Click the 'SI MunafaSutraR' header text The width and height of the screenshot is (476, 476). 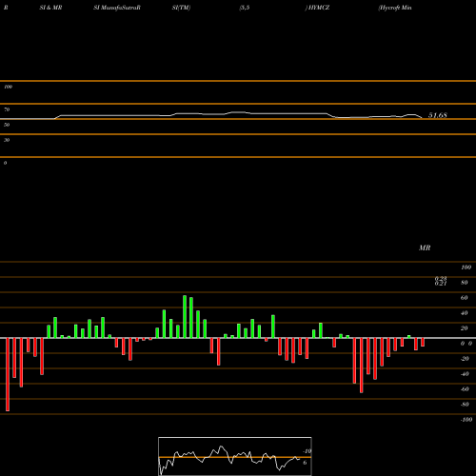117,8
